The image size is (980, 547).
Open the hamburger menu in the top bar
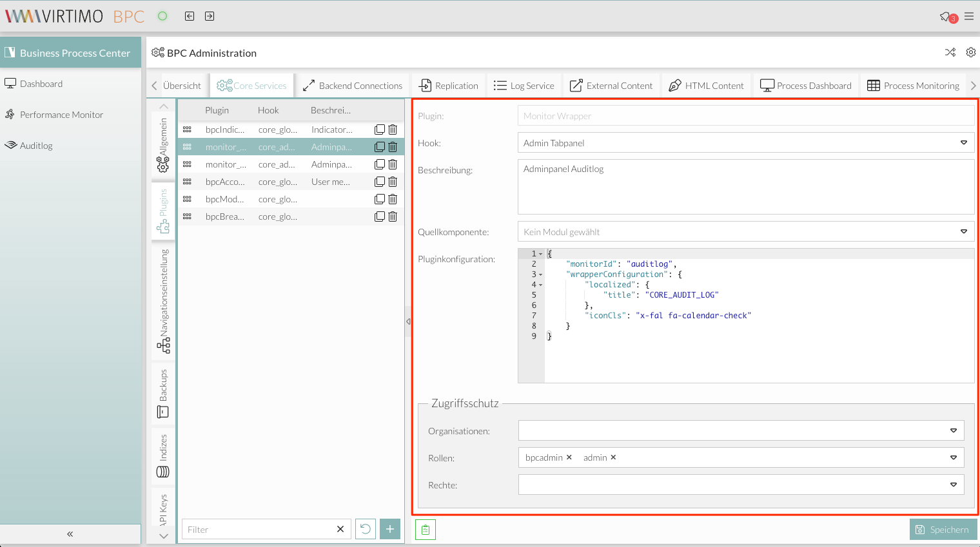pyautogui.click(x=969, y=16)
